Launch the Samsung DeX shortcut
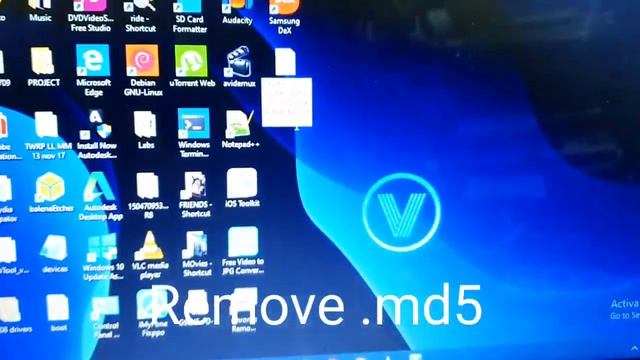The image size is (640, 360). (x=284, y=17)
